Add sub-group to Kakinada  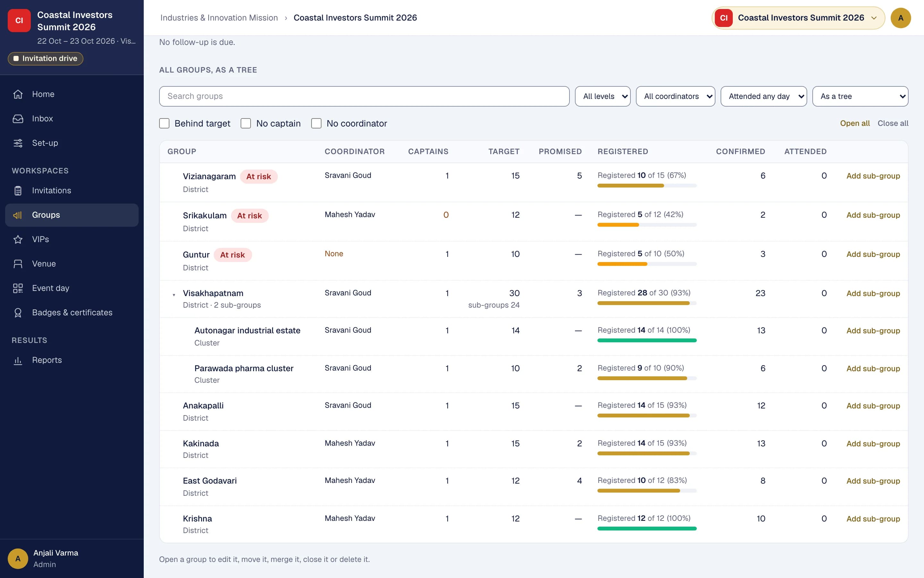coord(873,443)
